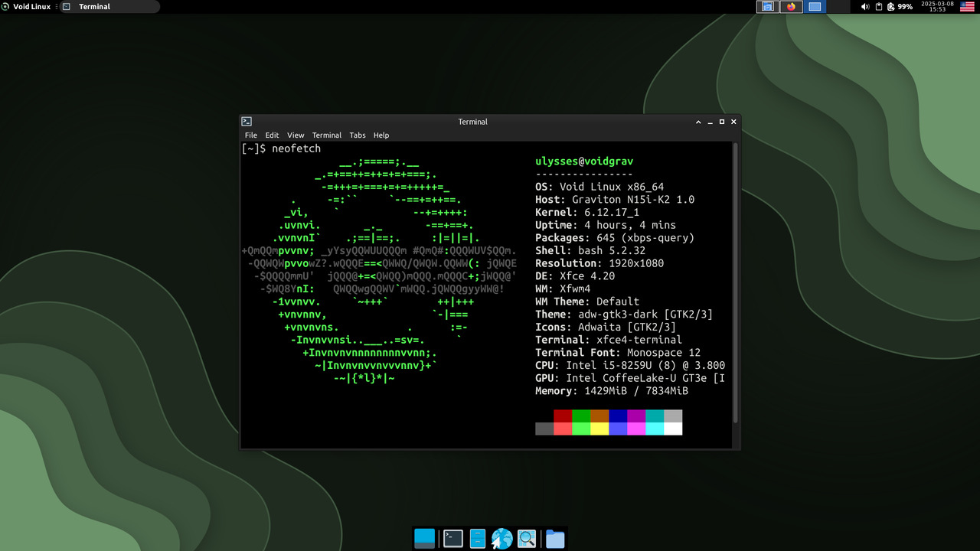Click the terminal window menu icon in titlebar
Image resolution: width=980 pixels, height=551 pixels.
(x=247, y=122)
